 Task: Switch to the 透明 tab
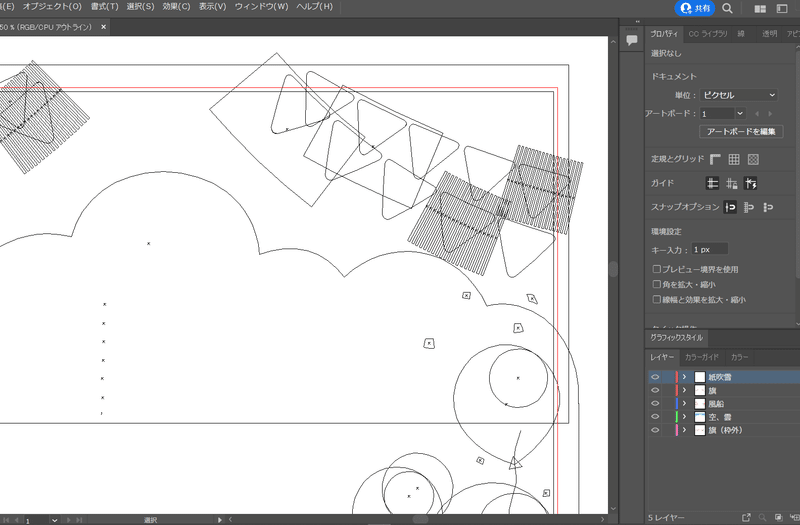[x=769, y=34]
